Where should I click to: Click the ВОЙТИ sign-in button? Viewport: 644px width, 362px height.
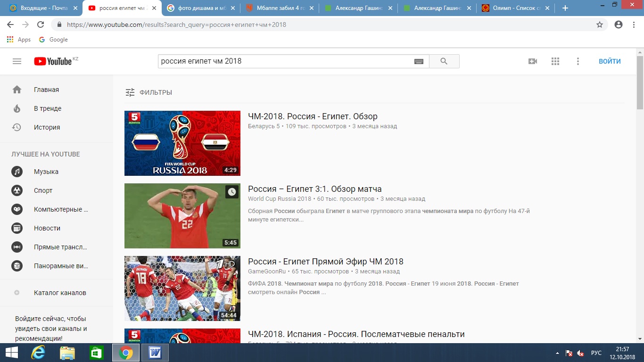pos(610,61)
